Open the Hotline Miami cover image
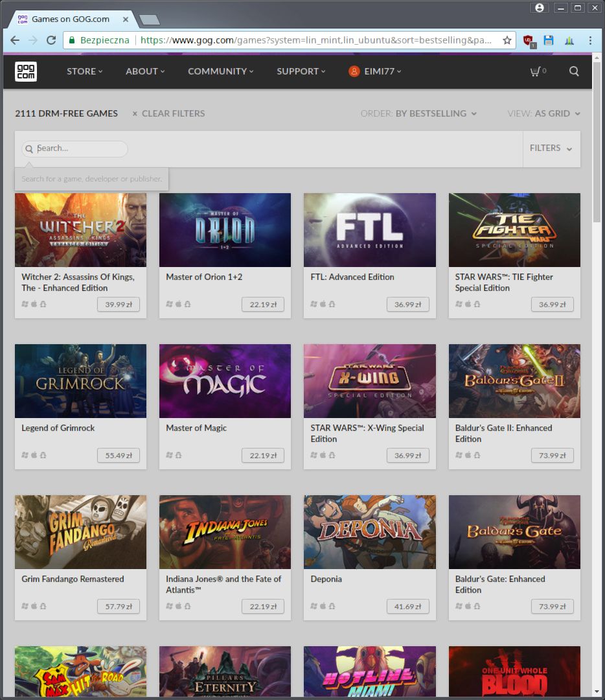 370,671
